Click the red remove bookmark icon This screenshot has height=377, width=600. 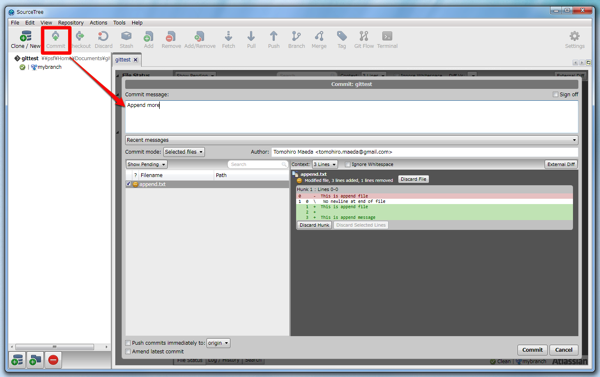[53, 360]
